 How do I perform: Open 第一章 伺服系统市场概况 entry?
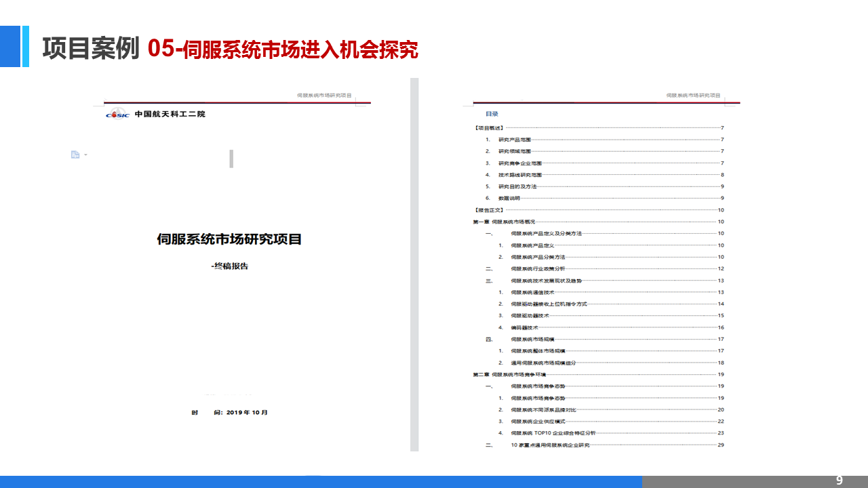click(x=505, y=222)
